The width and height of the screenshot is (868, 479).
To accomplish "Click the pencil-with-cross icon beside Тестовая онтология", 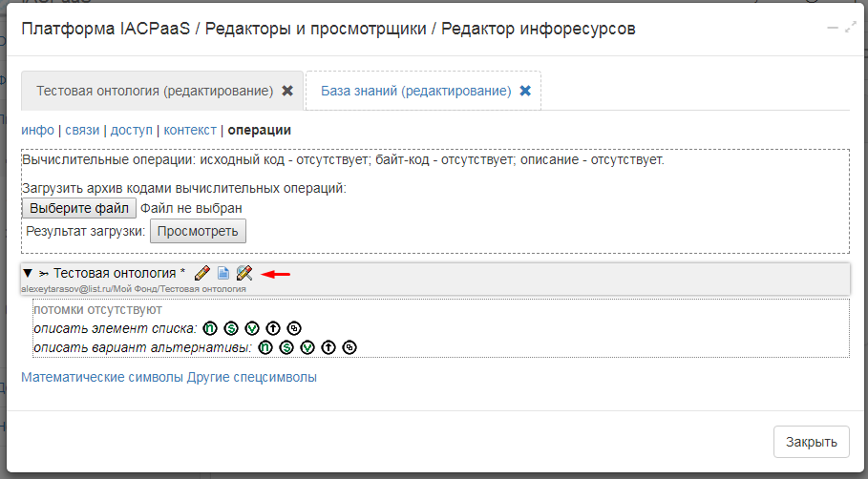I will pyautogui.click(x=244, y=273).
